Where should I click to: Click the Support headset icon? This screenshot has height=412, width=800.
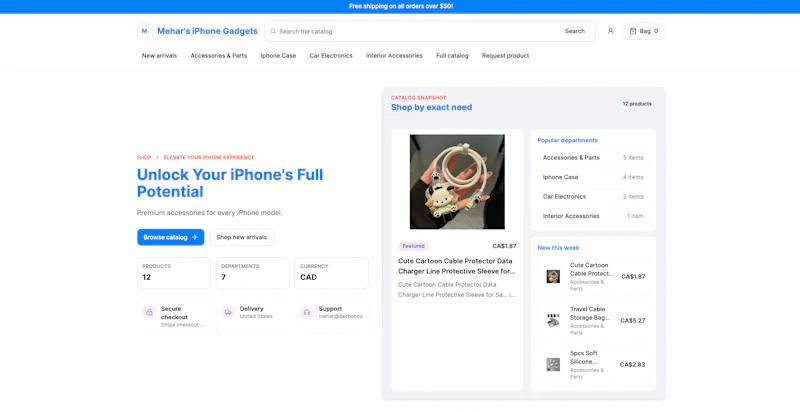coord(307,312)
